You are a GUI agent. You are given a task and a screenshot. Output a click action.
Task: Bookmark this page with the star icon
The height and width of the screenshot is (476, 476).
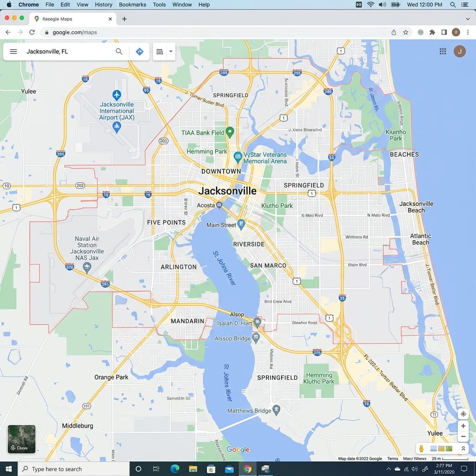click(405, 32)
